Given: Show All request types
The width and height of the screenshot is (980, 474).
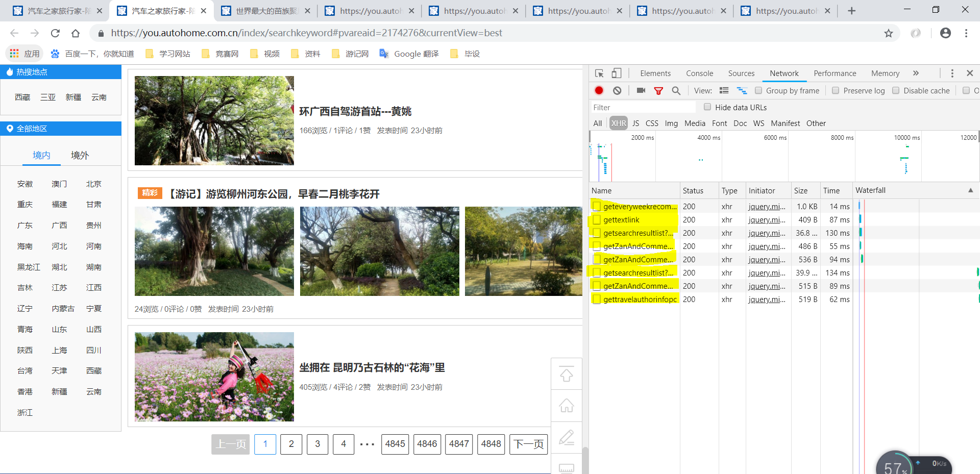Looking at the screenshot, I should tap(597, 123).
